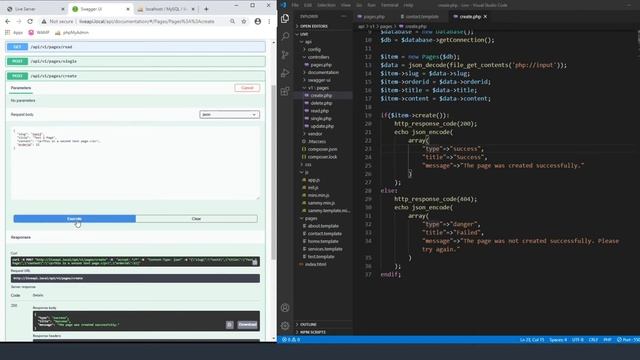Open phpMyAdmin bookmark

pyautogui.click(x=72, y=32)
